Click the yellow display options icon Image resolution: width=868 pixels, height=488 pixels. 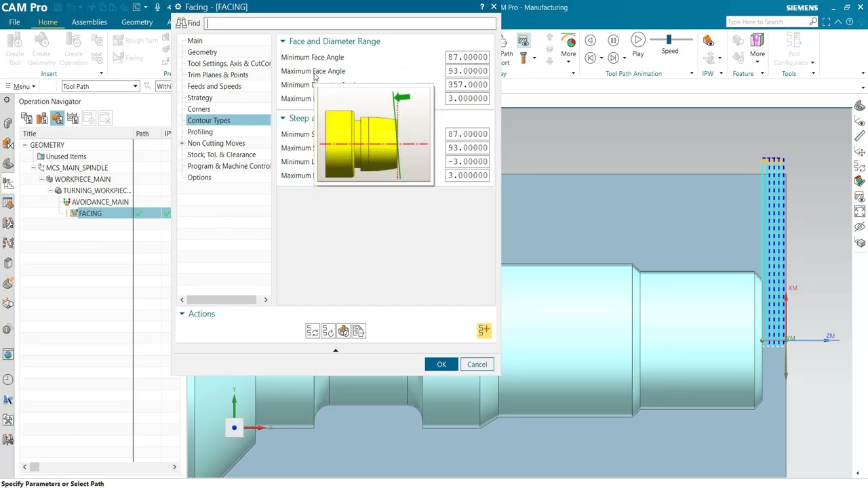pyautogui.click(x=484, y=330)
